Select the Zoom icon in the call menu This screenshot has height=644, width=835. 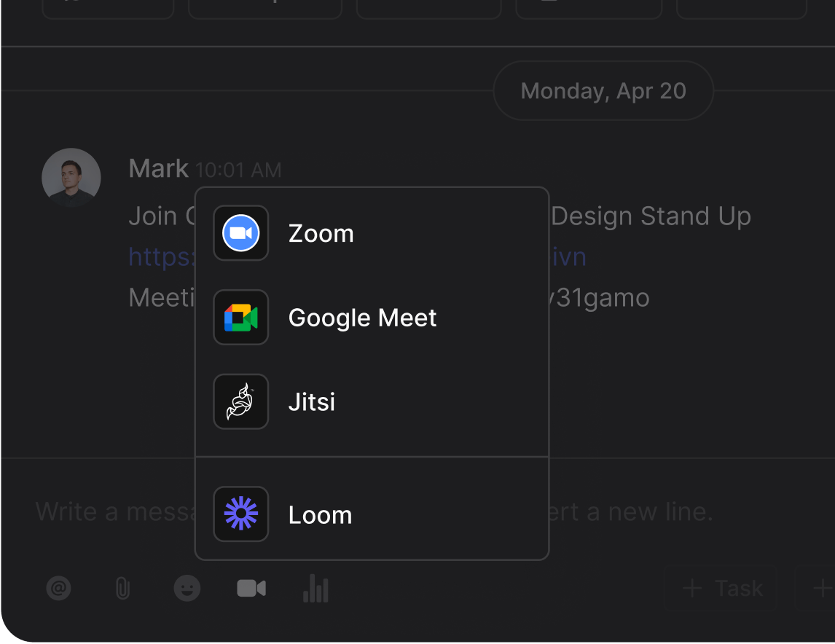point(240,233)
